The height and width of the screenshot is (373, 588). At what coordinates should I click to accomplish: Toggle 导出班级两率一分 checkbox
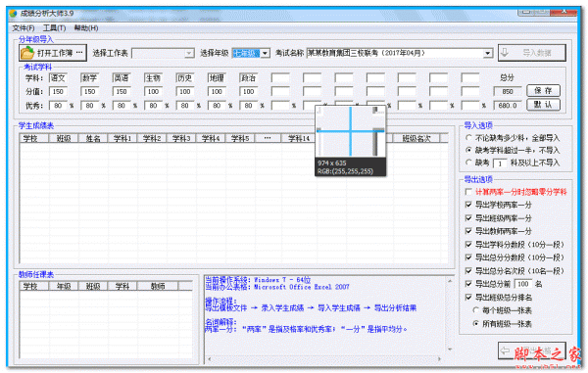tap(468, 218)
